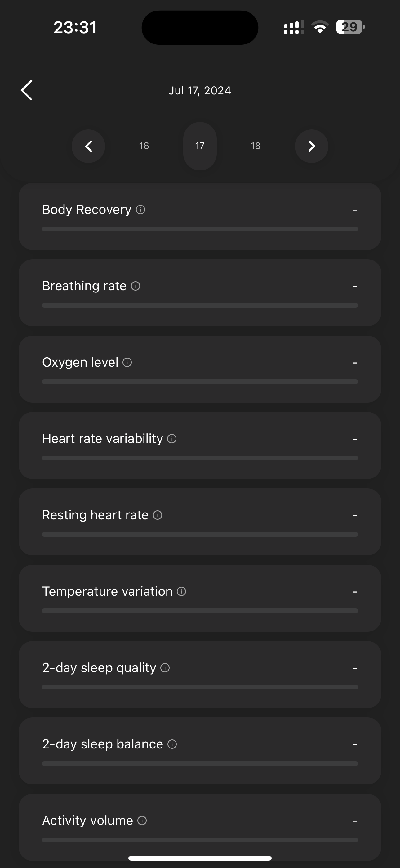Advance dates with right chevron button
Viewport: 400px width, 868px height.
[x=311, y=146]
